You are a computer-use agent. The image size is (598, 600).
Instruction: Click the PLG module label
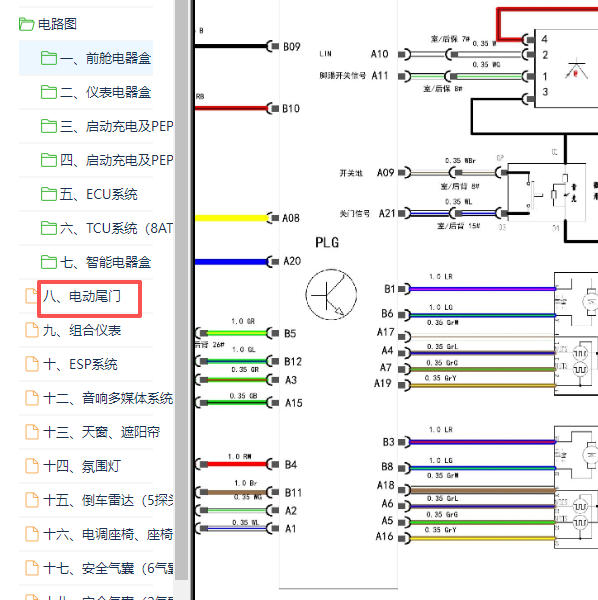point(327,243)
